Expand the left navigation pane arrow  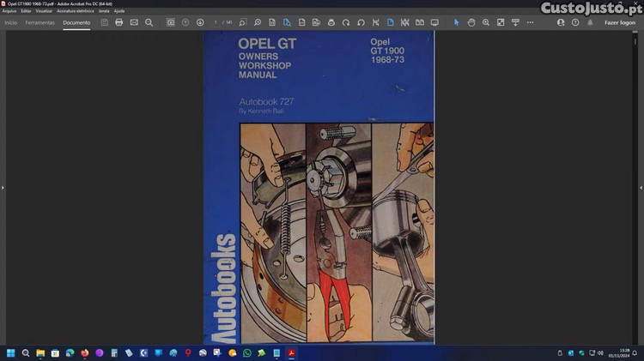pyautogui.click(x=3, y=187)
